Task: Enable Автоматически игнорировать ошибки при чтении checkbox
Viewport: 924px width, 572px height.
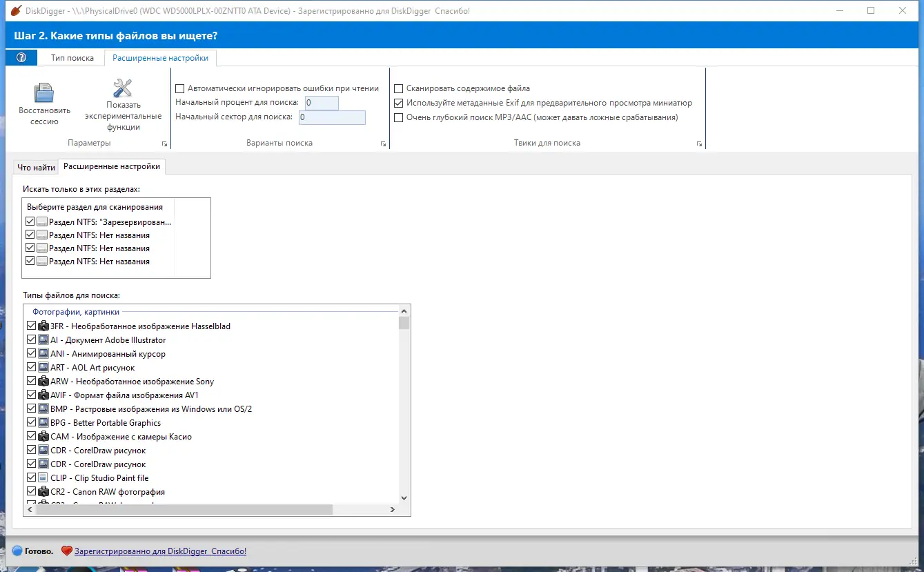Action: pos(180,88)
